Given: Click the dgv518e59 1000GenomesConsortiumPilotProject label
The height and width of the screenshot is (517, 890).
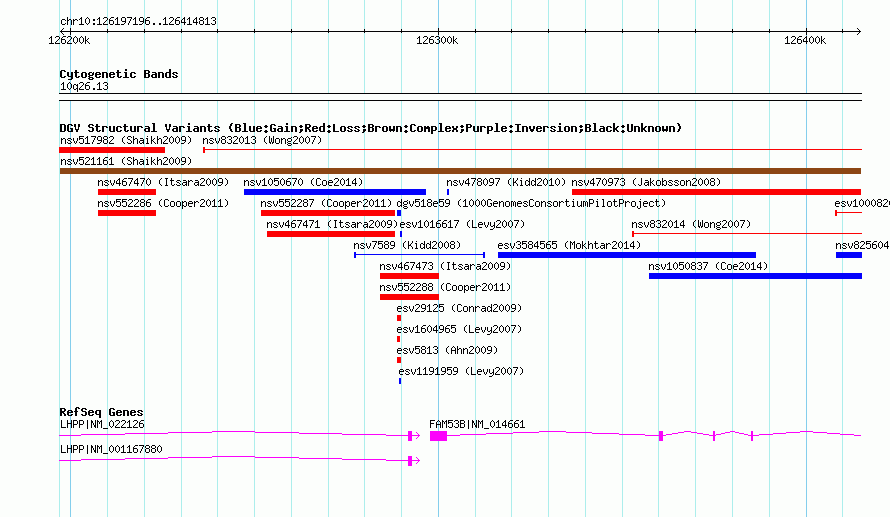Looking at the screenshot, I should [x=531, y=203].
